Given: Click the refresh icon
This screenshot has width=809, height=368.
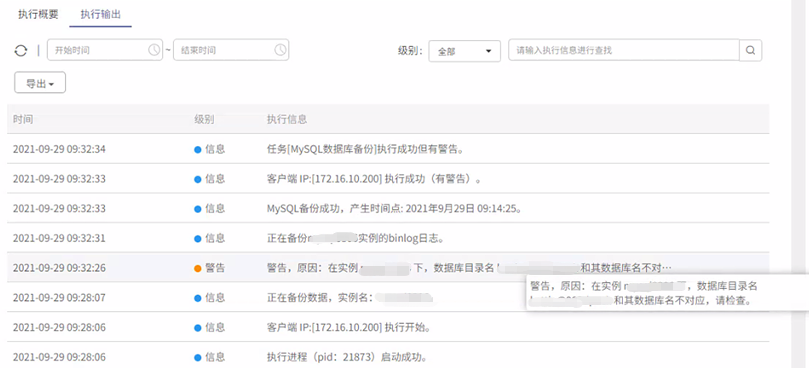Looking at the screenshot, I should [21, 51].
